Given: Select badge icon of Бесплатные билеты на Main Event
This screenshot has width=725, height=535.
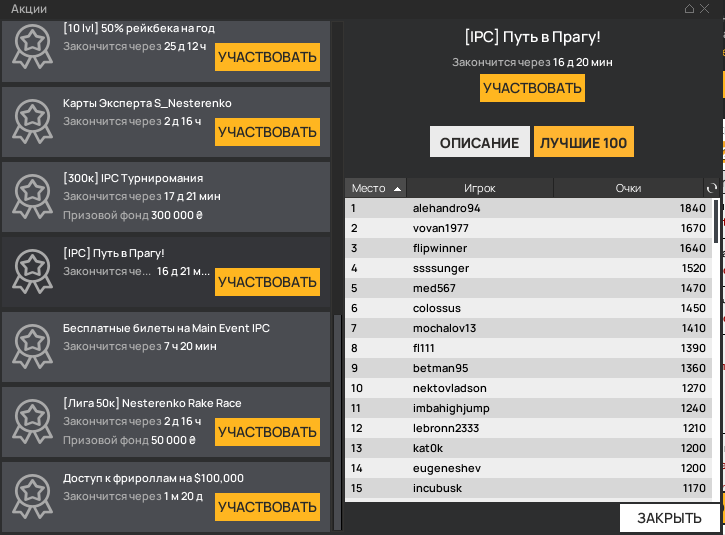Looking at the screenshot, I should [x=33, y=345].
